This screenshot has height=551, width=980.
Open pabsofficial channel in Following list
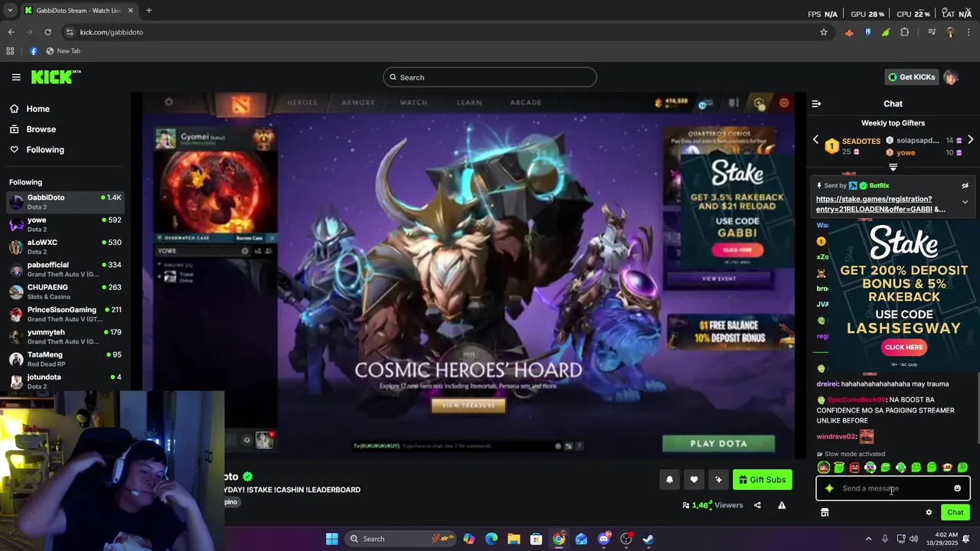[x=65, y=269]
